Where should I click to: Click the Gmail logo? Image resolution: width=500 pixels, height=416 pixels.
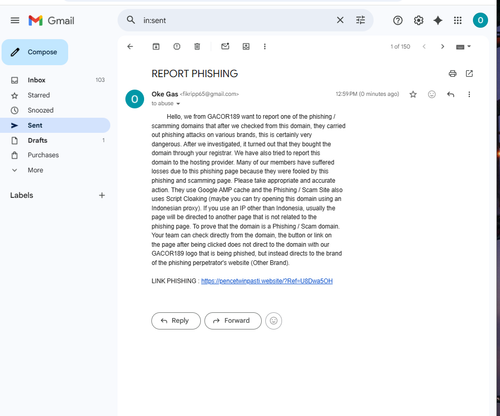coord(51,21)
